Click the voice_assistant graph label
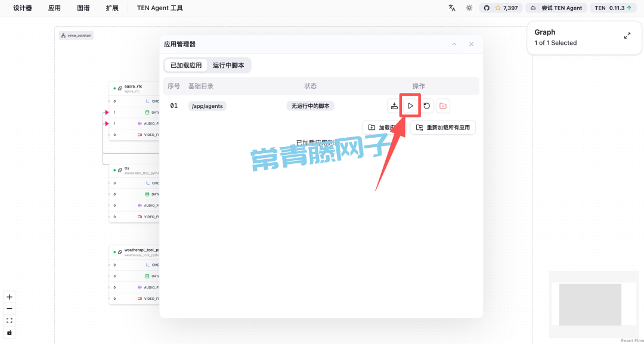 point(76,36)
